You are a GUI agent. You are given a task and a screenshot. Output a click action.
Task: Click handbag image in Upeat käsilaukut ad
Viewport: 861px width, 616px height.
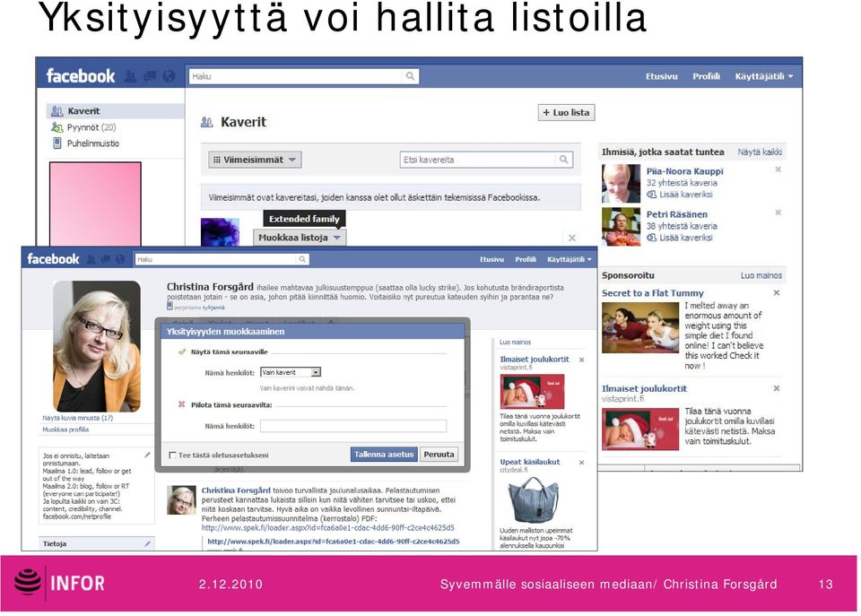533,499
